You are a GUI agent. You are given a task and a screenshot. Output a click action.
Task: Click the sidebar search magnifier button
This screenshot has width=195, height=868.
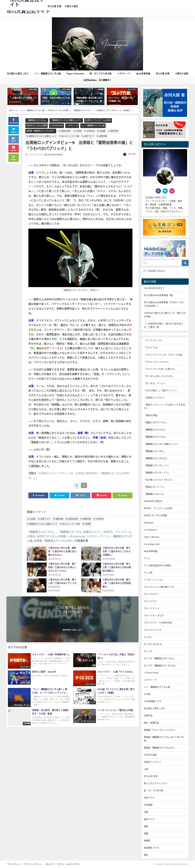click(x=185, y=263)
